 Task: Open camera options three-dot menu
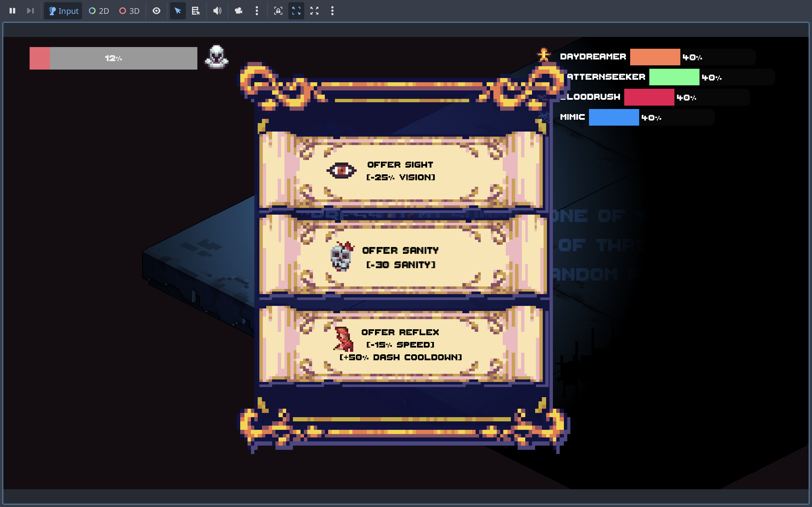pos(257,11)
